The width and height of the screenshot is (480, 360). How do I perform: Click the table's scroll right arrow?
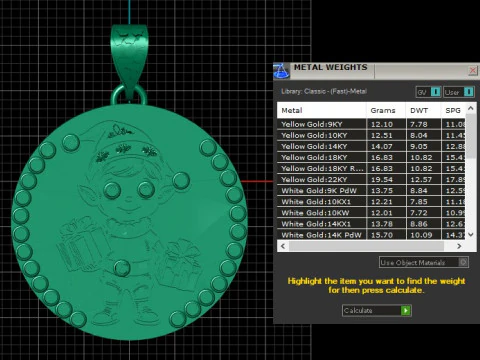pyautogui.click(x=459, y=246)
